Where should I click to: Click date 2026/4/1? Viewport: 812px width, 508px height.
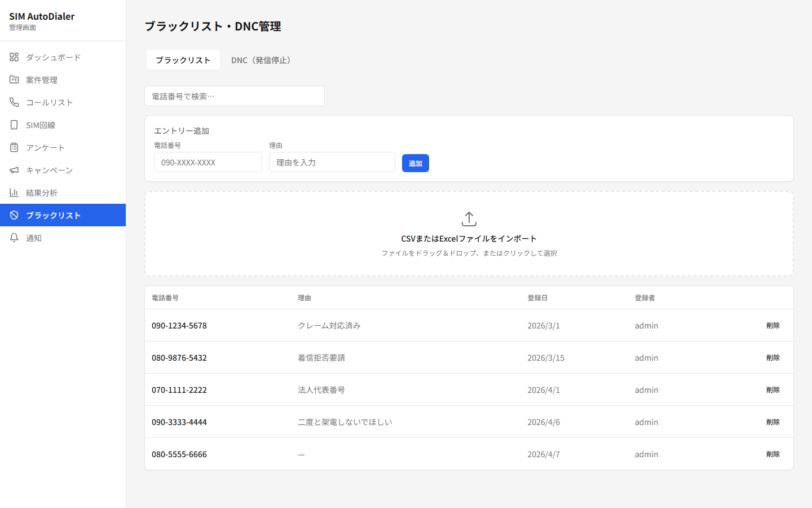[544, 390]
